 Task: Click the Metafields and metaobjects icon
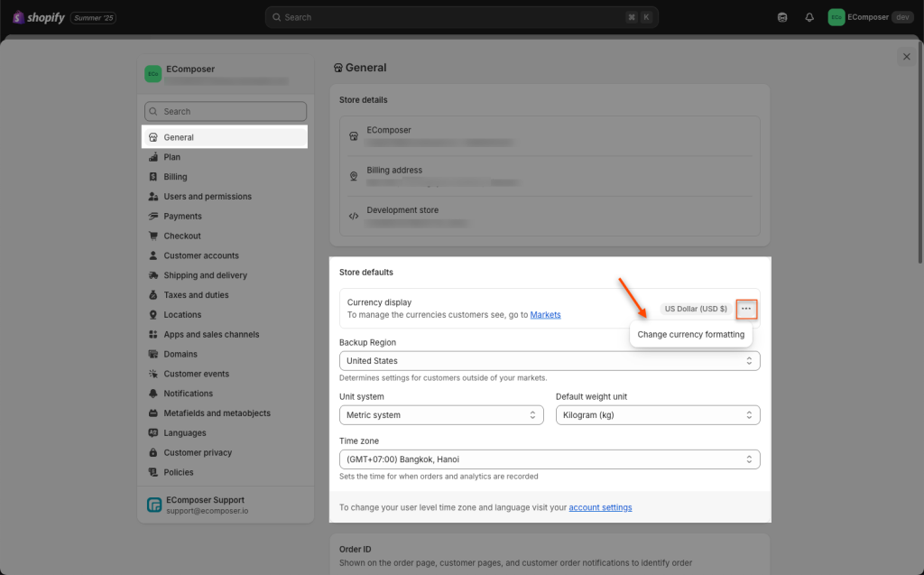tap(153, 413)
